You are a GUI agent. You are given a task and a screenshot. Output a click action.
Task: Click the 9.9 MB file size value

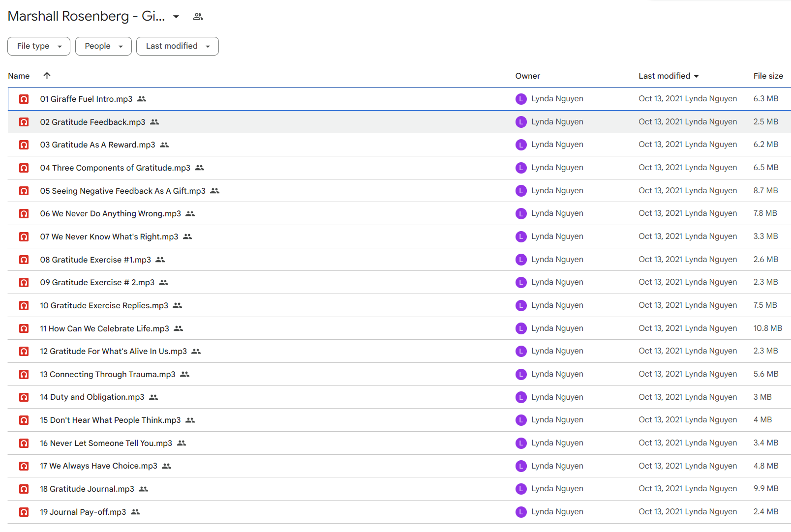pos(766,488)
